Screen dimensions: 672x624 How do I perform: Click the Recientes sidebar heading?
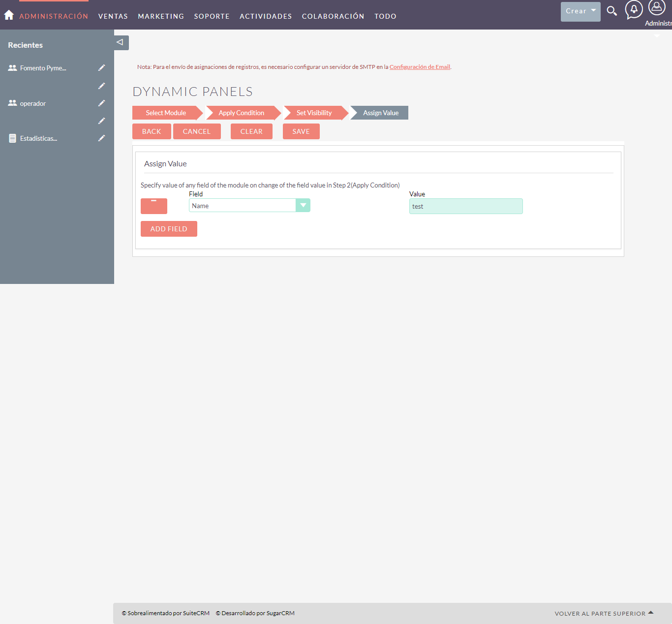tap(25, 45)
